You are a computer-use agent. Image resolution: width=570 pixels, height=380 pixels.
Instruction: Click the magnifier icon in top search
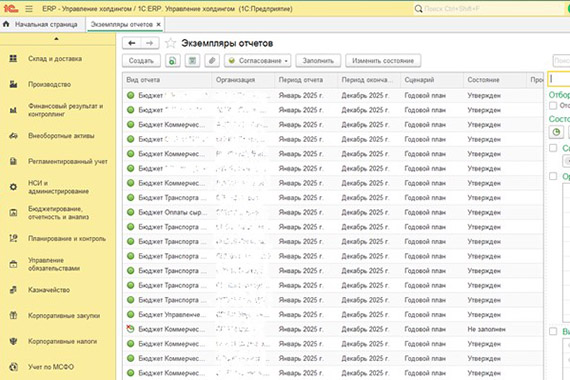[419, 9]
